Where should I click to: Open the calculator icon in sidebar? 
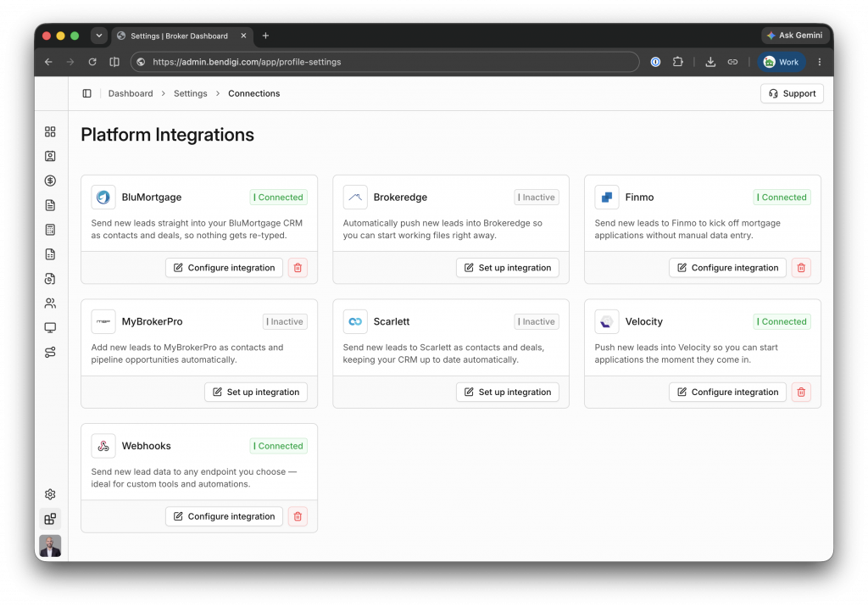point(50,230)
